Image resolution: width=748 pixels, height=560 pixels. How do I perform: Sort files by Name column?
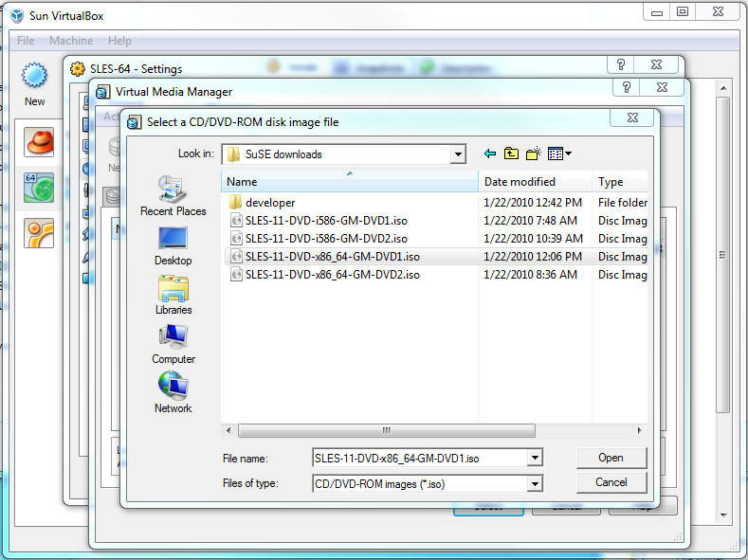point(349,182)
